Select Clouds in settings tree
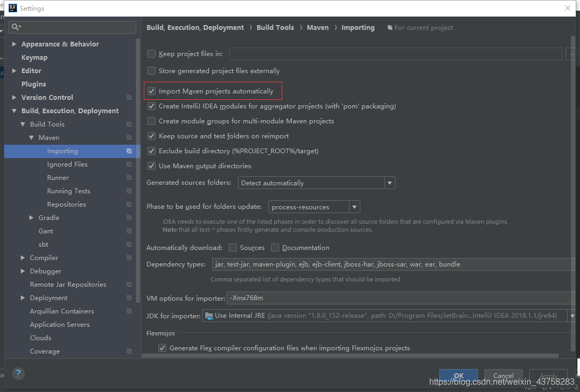This screenshot has width=580, height=392. tap(41, 338)
